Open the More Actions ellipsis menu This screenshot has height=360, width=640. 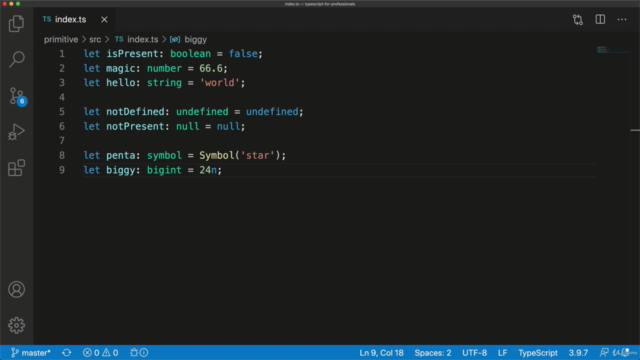622,20
